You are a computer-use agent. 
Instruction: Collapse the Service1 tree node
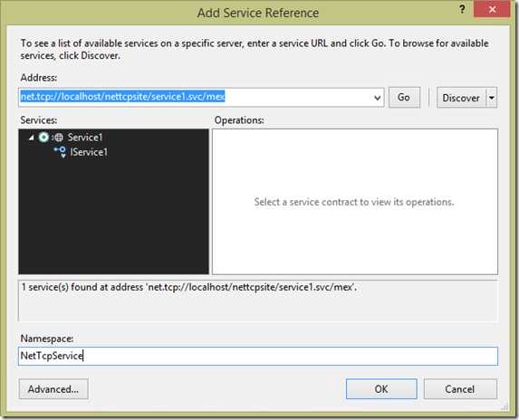point(32,138)
